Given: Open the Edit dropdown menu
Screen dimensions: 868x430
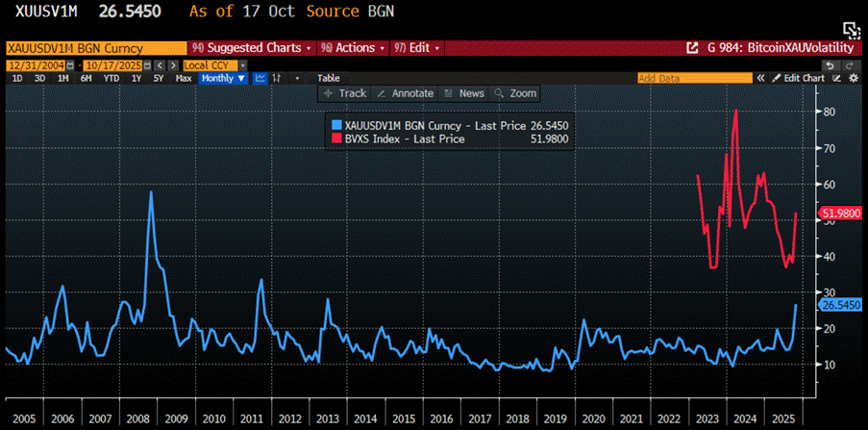Looking at the screenshot, I should tap(417, 48).
